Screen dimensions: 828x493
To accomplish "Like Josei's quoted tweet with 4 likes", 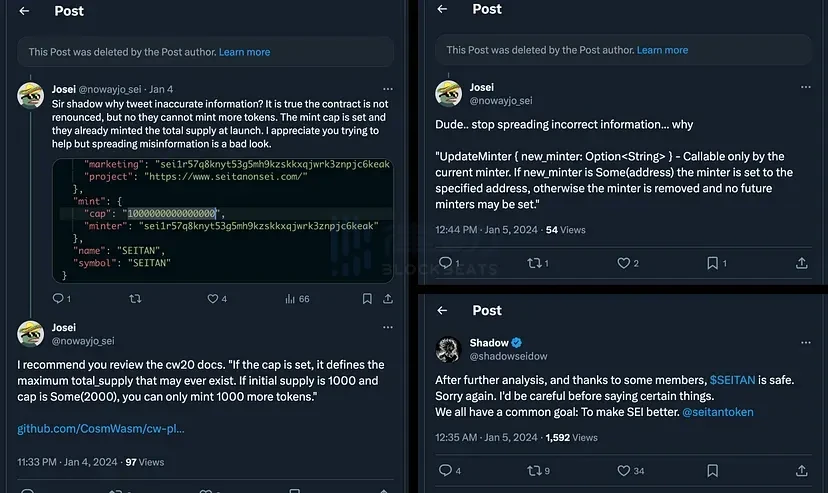I will 213,298.
